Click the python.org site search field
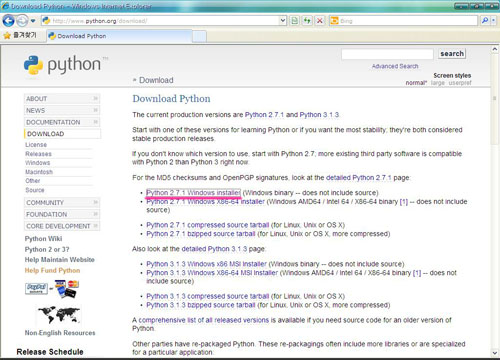The height and width of the screenshot is (360, 500). pos(387,54)
